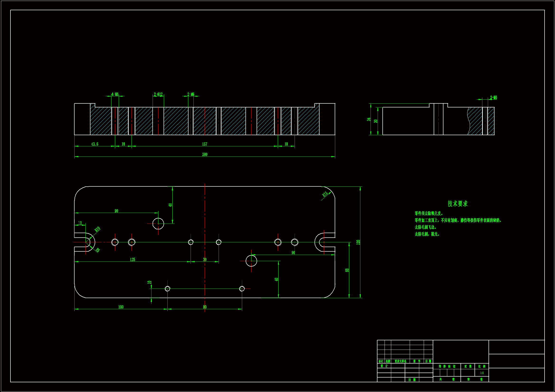Screen dimensions: 555x392
Task: Select the 80 dimension at plan bottom
Action: (204, 307)
